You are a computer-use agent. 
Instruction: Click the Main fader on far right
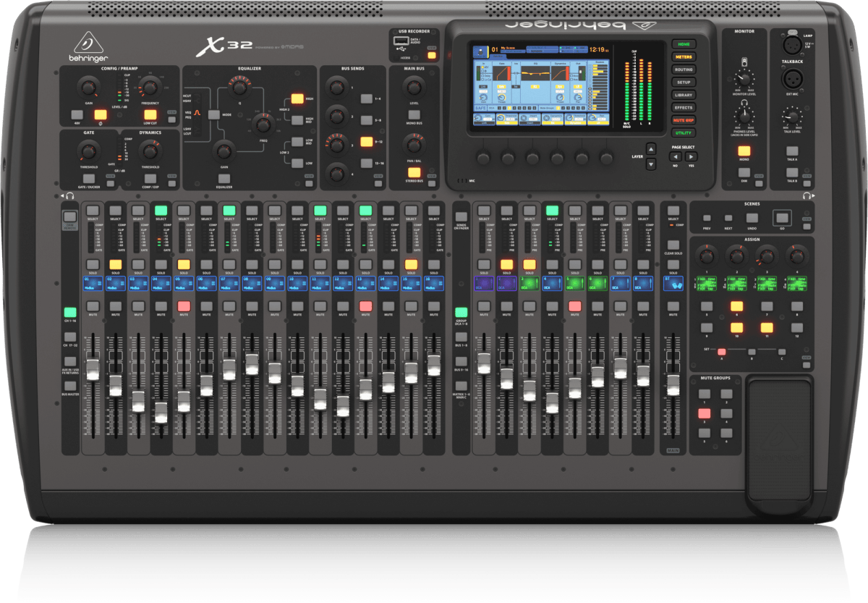[673, 384]
